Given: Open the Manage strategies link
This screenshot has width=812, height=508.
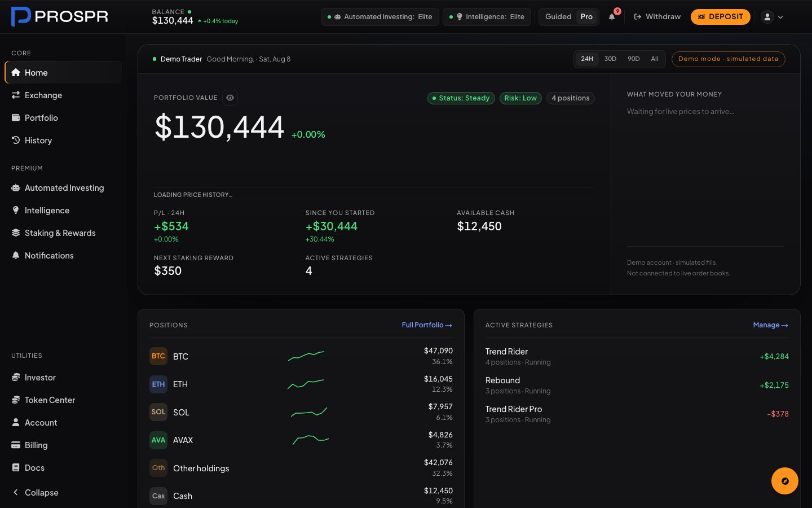Looking at the screenshot, I should point(770,325).
